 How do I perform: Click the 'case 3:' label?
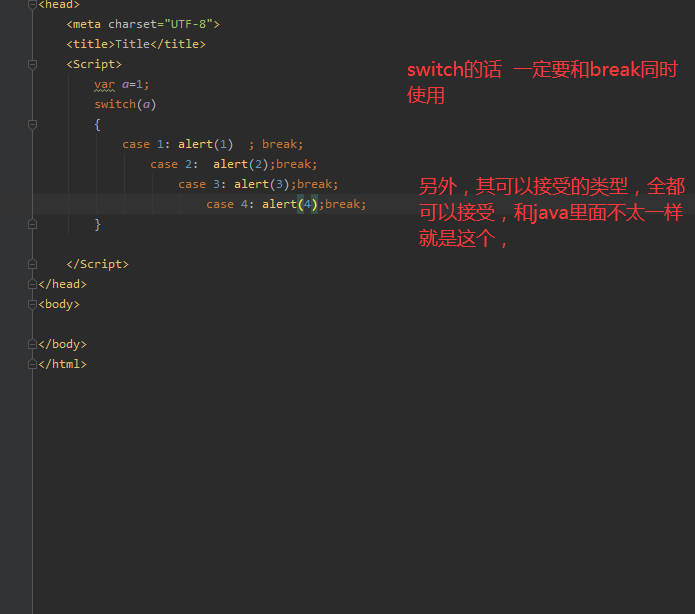coord(202,184)
